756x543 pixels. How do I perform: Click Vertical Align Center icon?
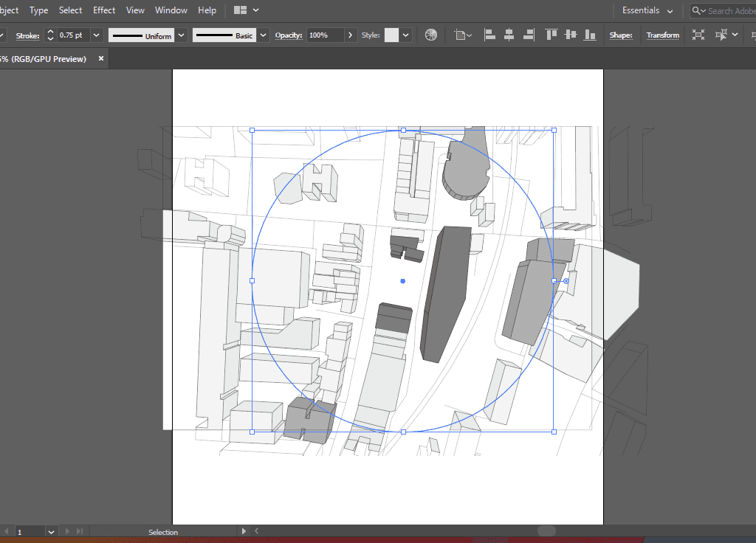tap(570, 35)
